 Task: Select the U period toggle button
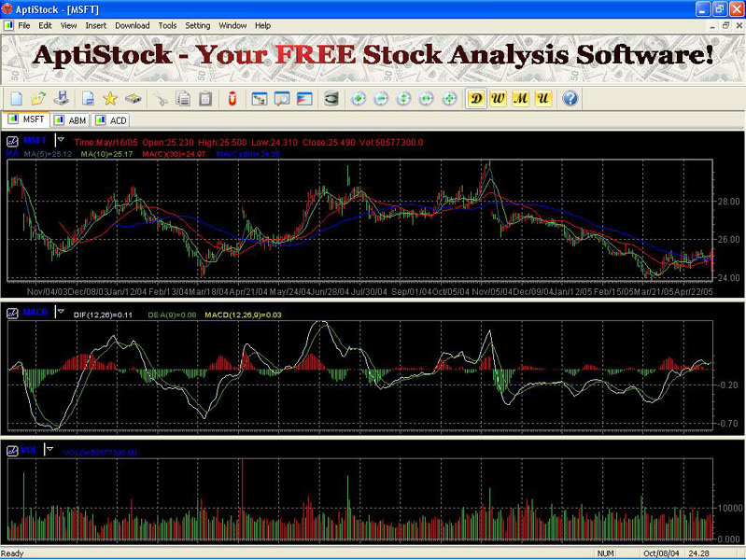pos(542,99)
